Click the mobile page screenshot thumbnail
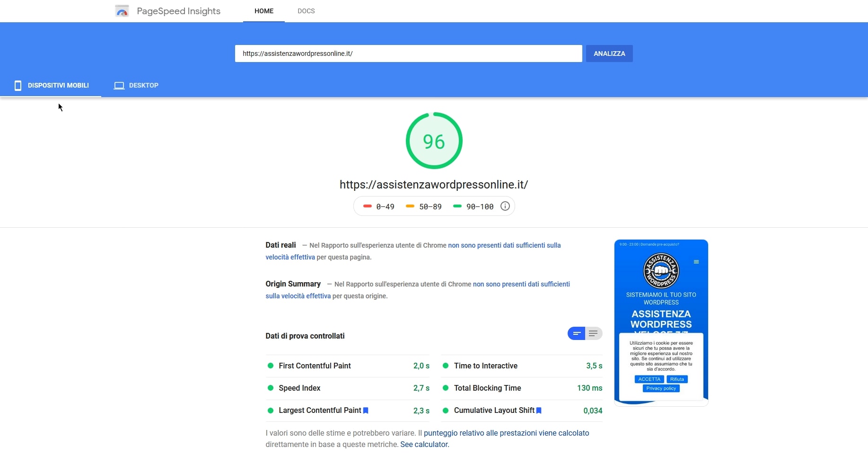Viewport: 868px width, 465px height. (661, 322)
